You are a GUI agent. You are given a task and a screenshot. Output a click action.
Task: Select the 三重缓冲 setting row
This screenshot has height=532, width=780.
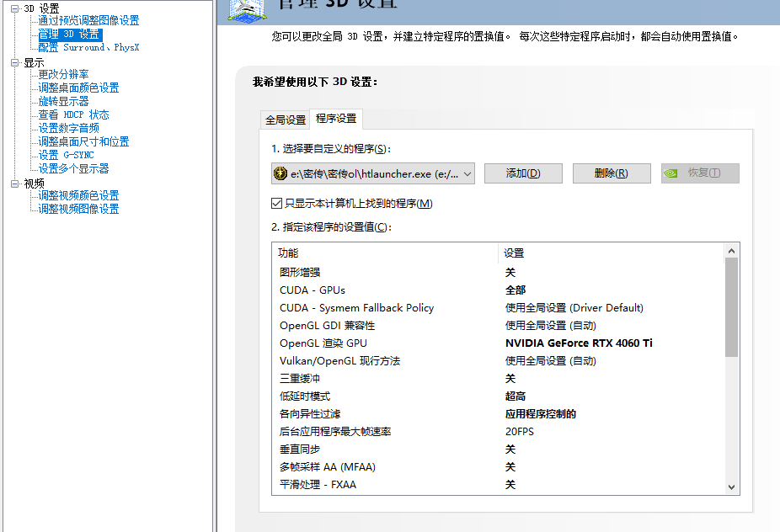[499, 378]
